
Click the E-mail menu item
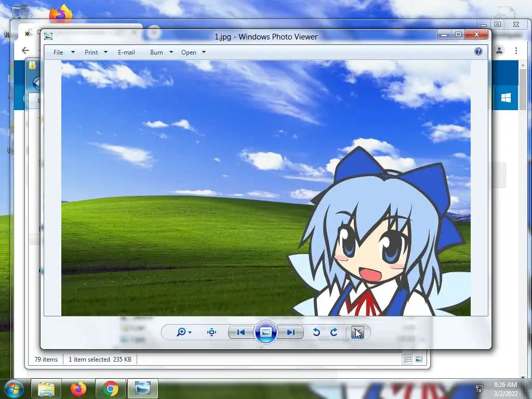(126, 52)
